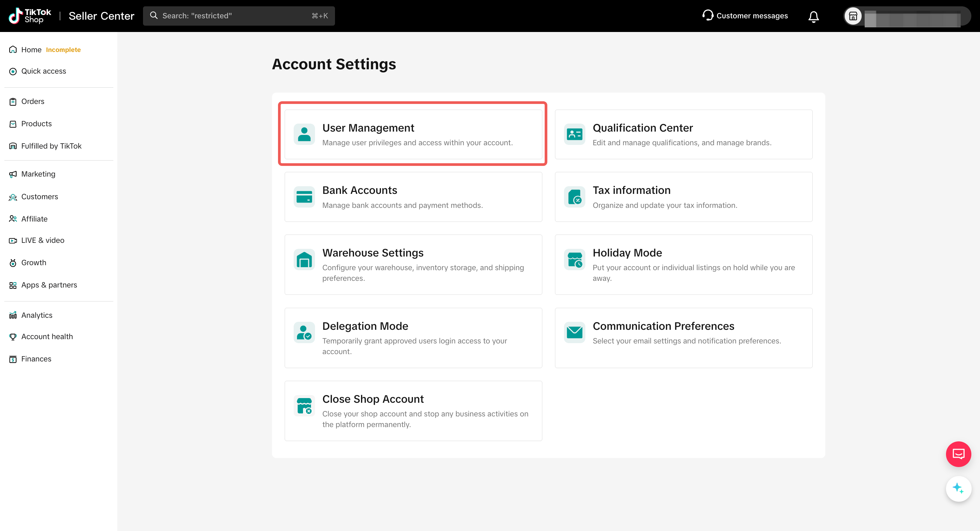Select Account health menu item
Image resolution: width=980 pixels, height=531 pixels.
[x=47, y=336]
